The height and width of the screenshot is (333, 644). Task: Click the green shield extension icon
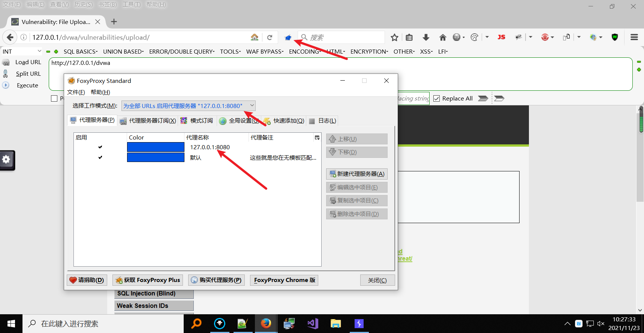615,37
